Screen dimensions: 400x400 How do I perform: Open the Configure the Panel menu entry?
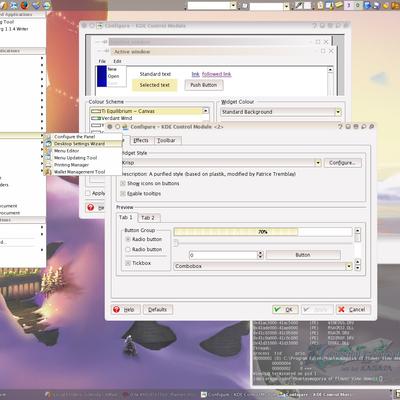(83, 137)
